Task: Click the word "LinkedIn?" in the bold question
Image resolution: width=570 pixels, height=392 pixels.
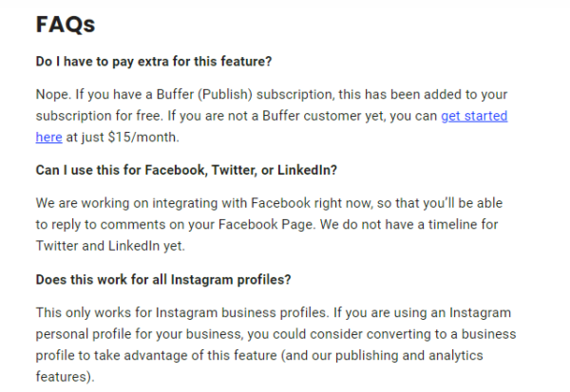Action: pyautogui.click(x=307, y=170)
